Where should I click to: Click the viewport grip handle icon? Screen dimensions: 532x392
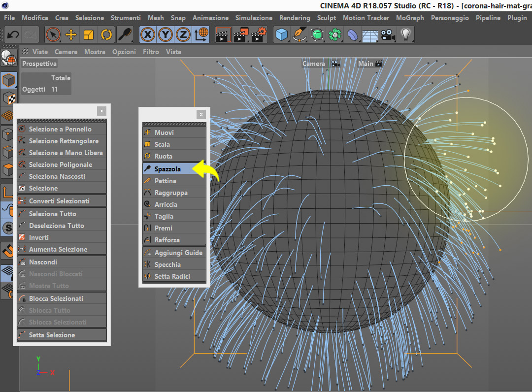(x=25, y=52)
